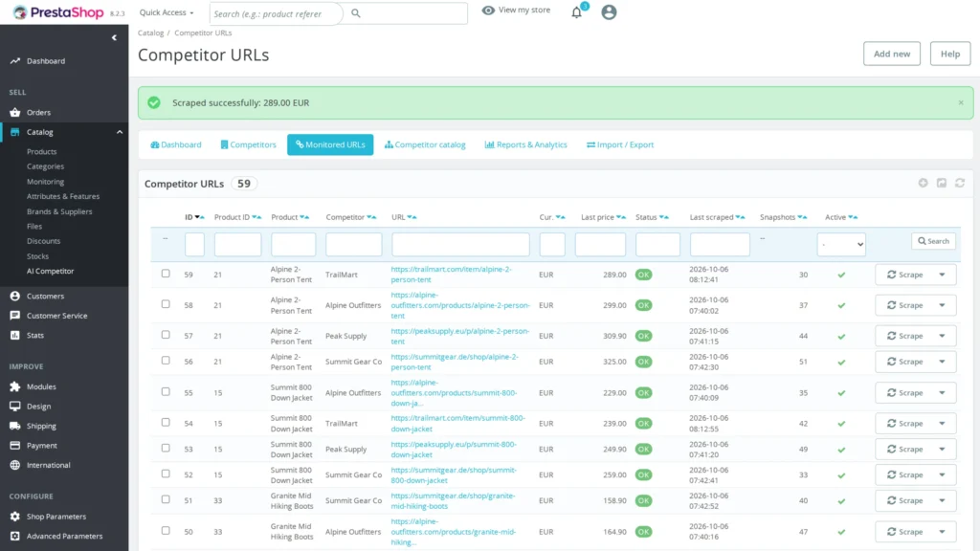980x551 pixels.
Task: Select checkbox for row ID 58
Action: coord(166,304)
